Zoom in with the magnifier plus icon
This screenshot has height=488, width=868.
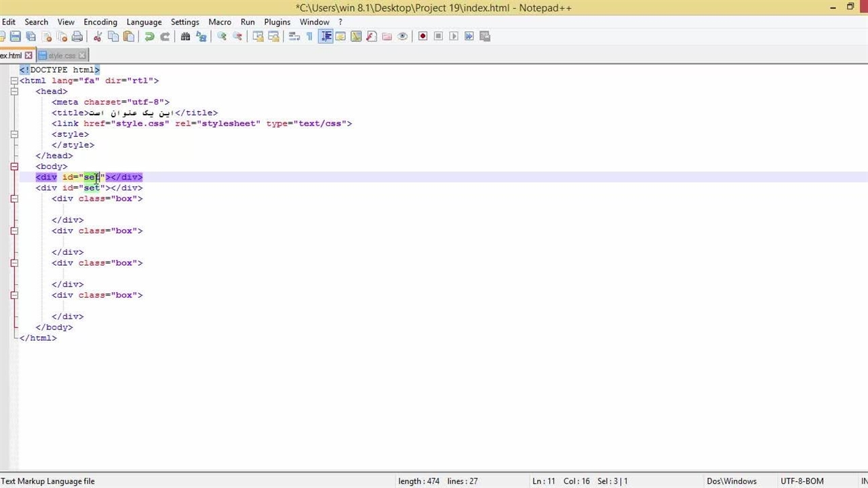(222, 37)
